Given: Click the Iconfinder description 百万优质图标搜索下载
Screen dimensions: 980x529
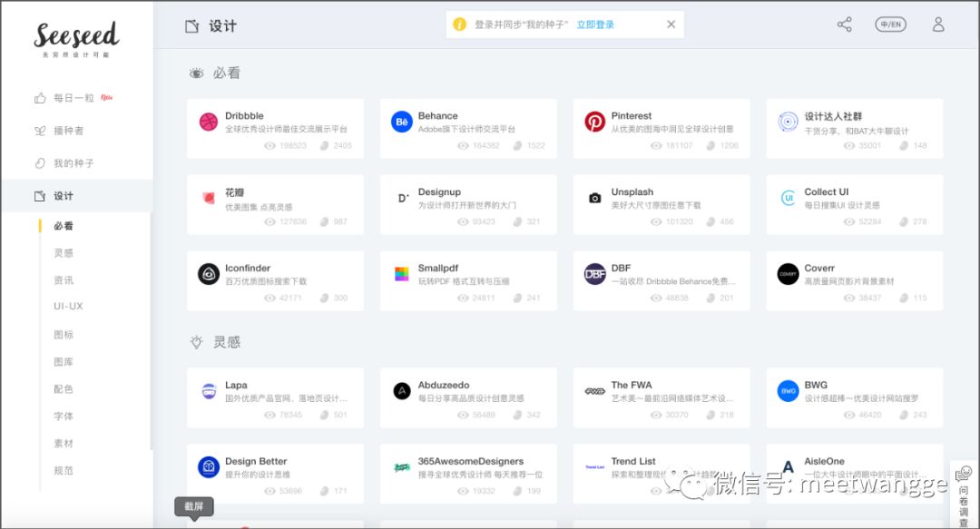Looking at the screenshot, I should [266, 281].
